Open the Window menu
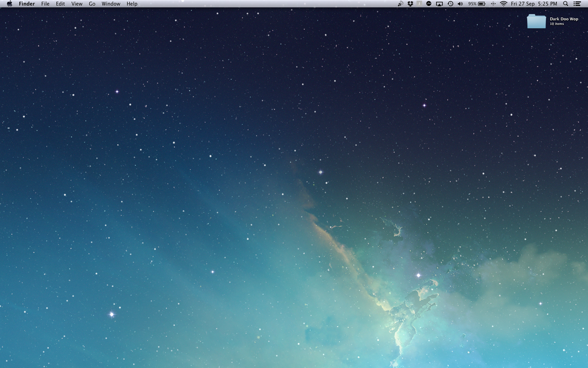Screen dimensions: 588x368 (x=111, y=4)
